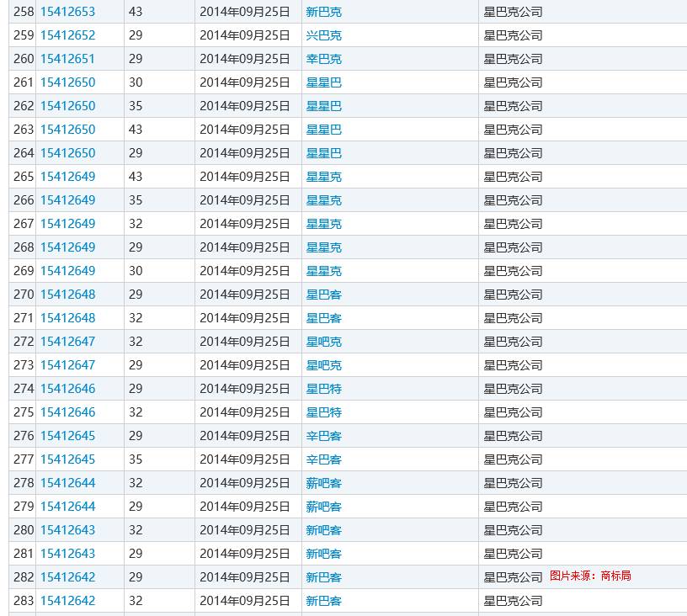Open the 星星巴 link in row 263
This screenshot has height=616, width=687.
point(324,130)
